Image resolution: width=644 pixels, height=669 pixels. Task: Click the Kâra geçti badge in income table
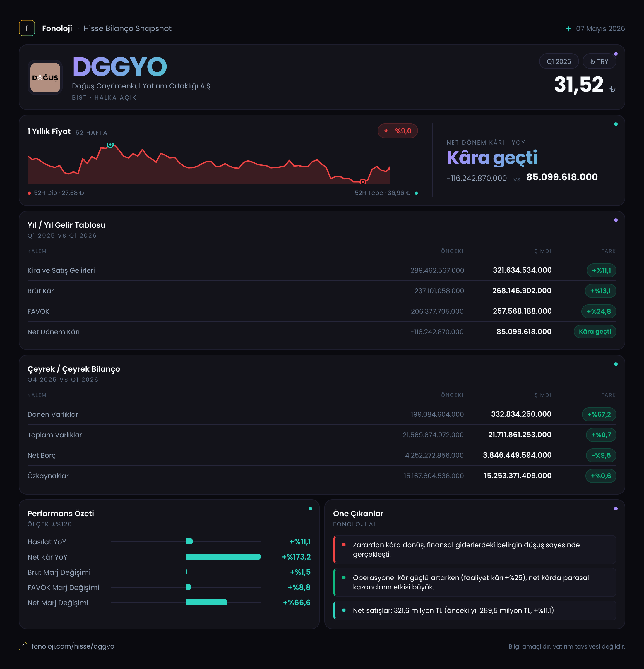tap(595, 332)
